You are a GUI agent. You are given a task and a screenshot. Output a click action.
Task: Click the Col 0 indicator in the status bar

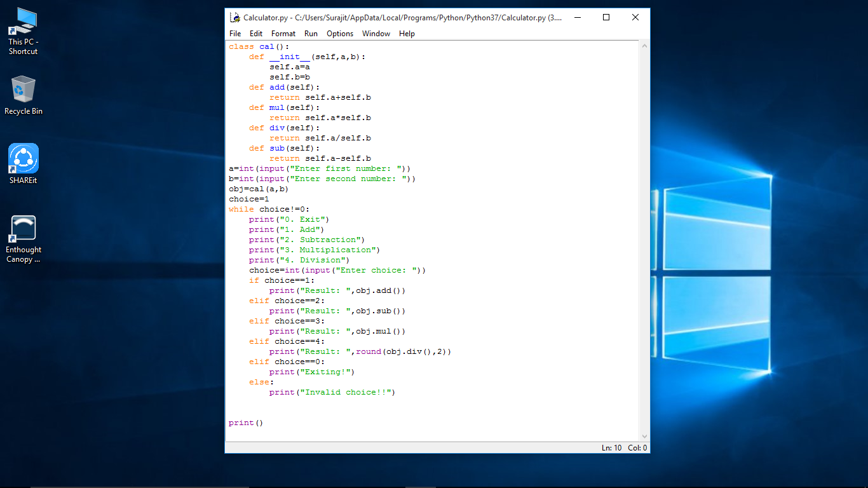pyautogui.click(x=637, y=447)
